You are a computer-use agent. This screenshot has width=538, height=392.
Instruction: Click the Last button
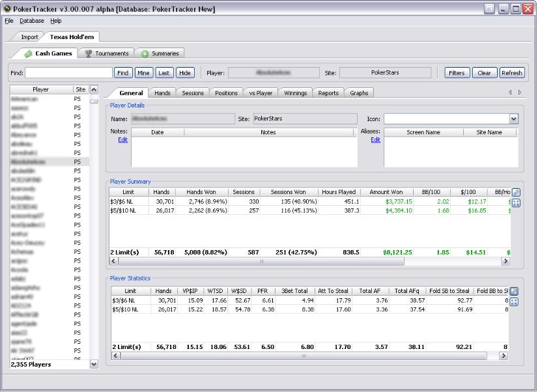(x=163, y=73)
